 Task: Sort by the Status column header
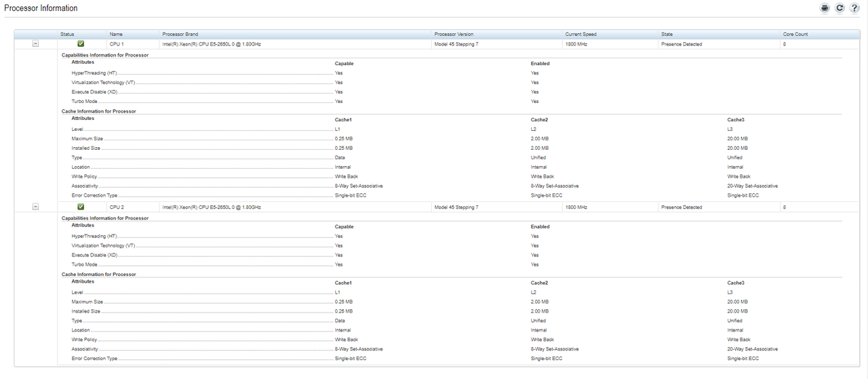pos(67,34)
